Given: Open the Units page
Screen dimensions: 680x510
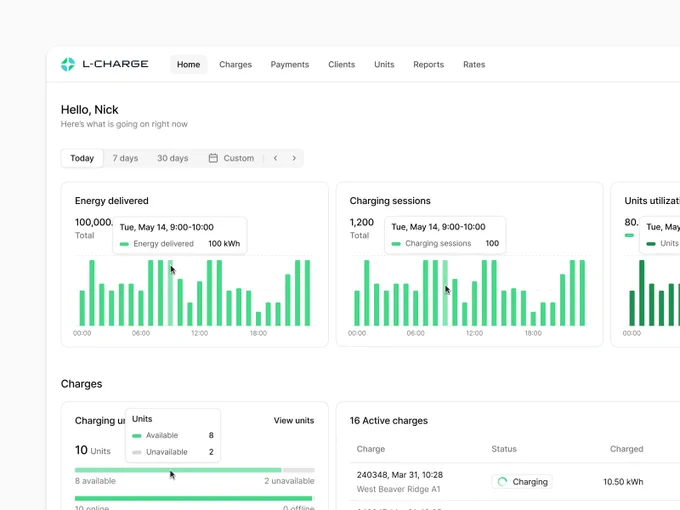Looking at the screenshot, I should pos(384,65).
